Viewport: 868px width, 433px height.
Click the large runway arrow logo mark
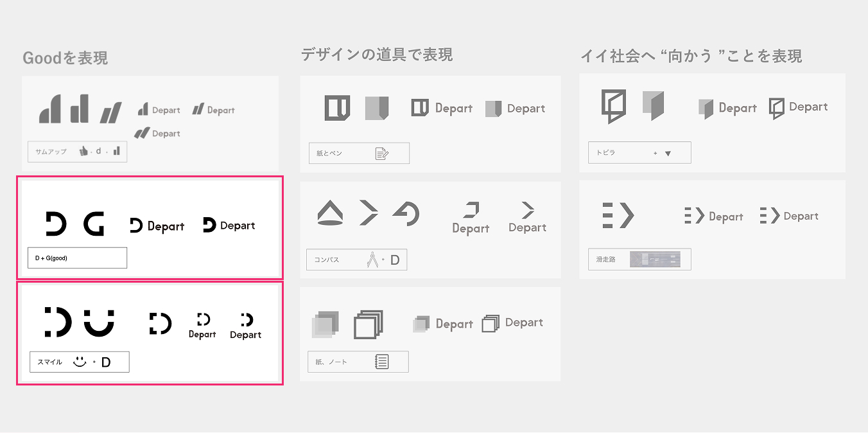click(x=618, y=215)
